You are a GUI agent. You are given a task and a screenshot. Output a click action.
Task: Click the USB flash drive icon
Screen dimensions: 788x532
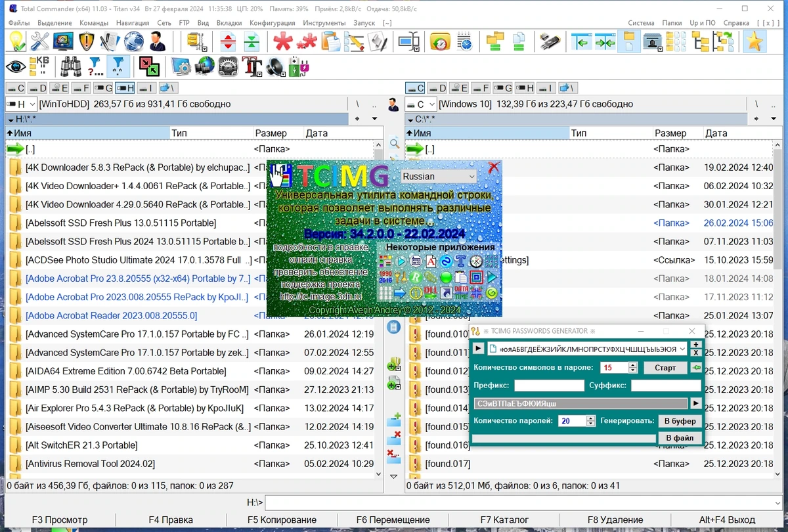550,42
